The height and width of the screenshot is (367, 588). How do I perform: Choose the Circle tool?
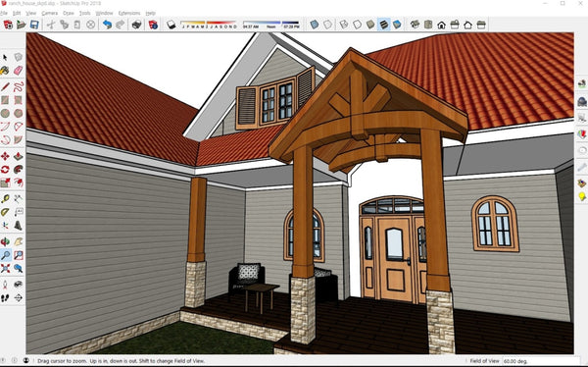pos(5,113)
